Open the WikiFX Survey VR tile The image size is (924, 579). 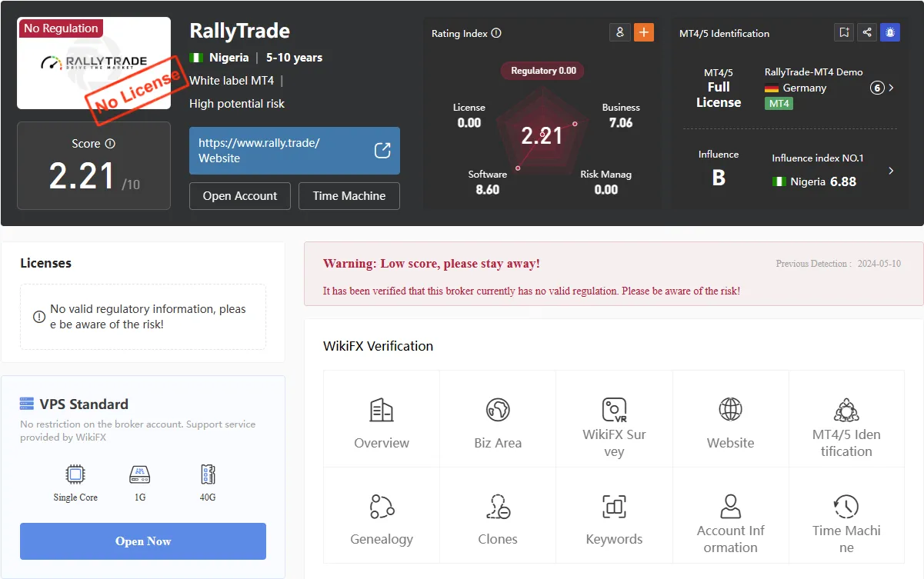click(614, 419)
